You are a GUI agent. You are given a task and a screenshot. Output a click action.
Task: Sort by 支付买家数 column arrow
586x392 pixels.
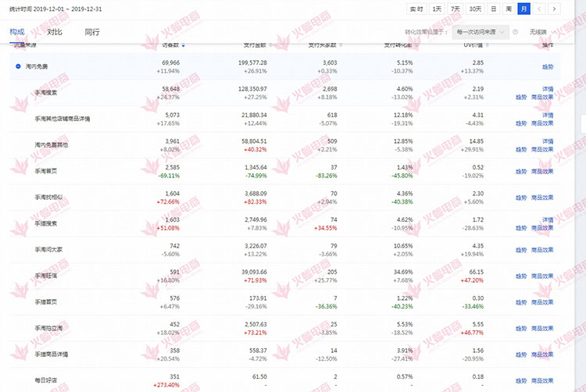pyautogui.click(x=341, y=45)
